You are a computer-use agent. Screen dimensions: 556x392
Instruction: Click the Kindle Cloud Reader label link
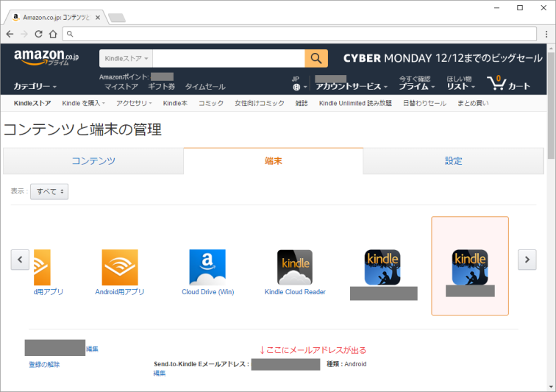(x=295, y=292)
